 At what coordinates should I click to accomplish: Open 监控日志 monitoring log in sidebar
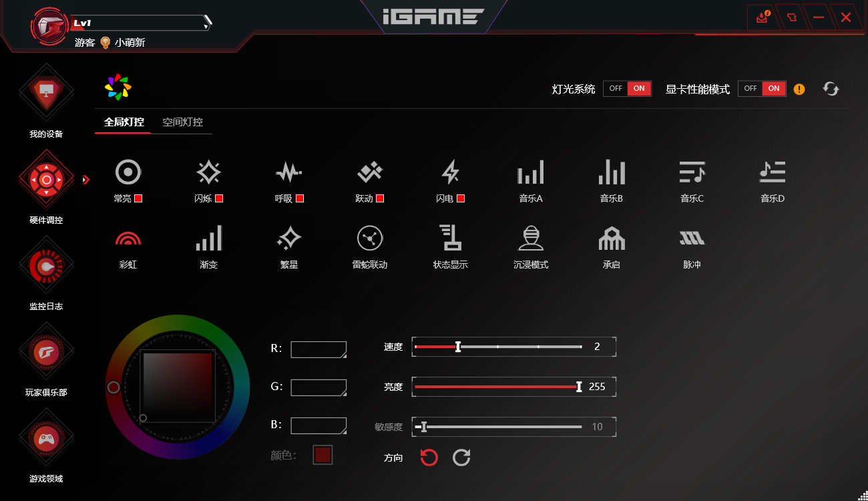coord(46,274)
